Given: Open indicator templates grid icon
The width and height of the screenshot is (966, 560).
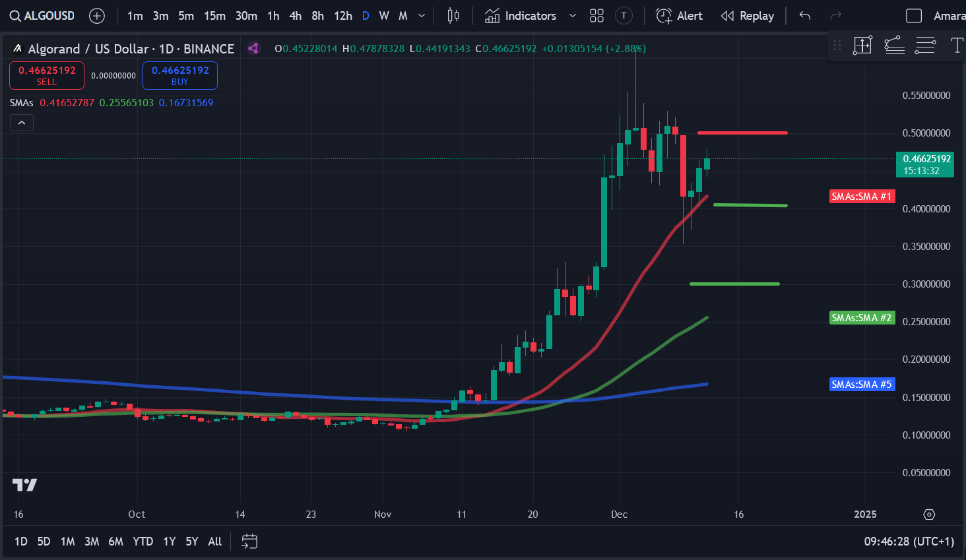Looking at the screenshot, I should pyautogui.click(x=596, y=16).
